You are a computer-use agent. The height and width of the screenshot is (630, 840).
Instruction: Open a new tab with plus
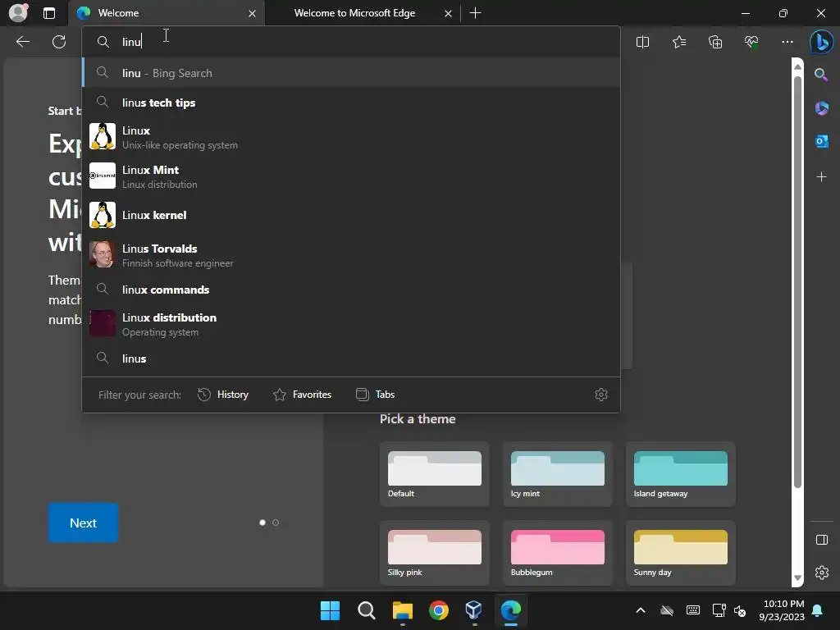[475, 13]
